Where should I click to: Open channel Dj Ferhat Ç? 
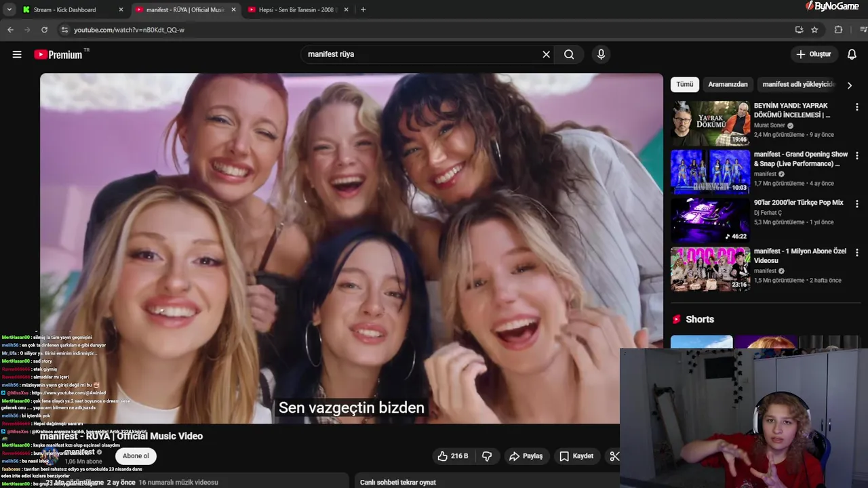coord(768,213)
